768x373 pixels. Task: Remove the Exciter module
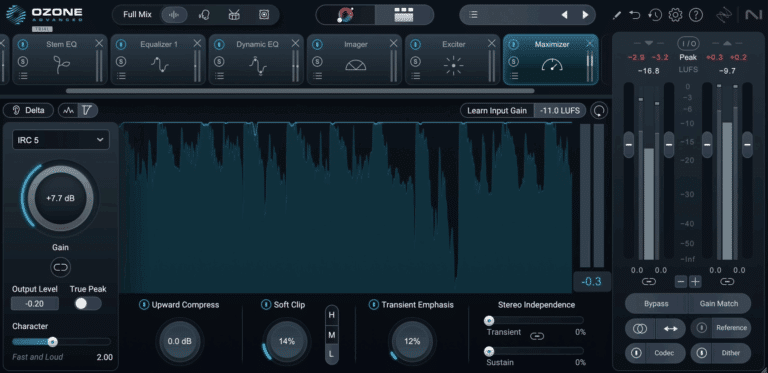coord(492,44)
